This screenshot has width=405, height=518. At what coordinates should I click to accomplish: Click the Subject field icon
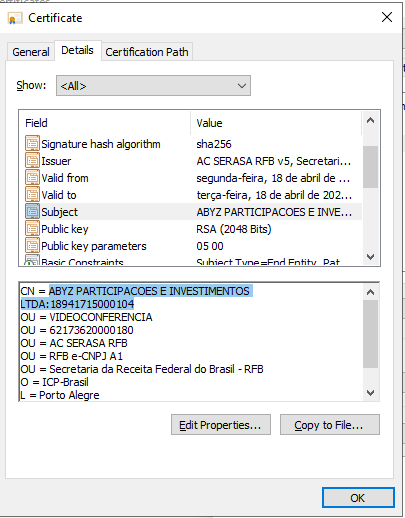(32, 212)
